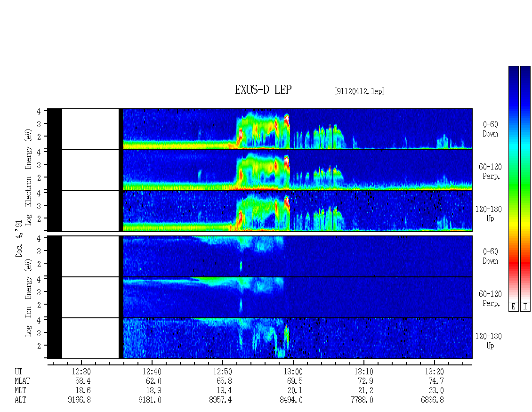Click the Dec. 4,'91 date label

tap(19, 239)
